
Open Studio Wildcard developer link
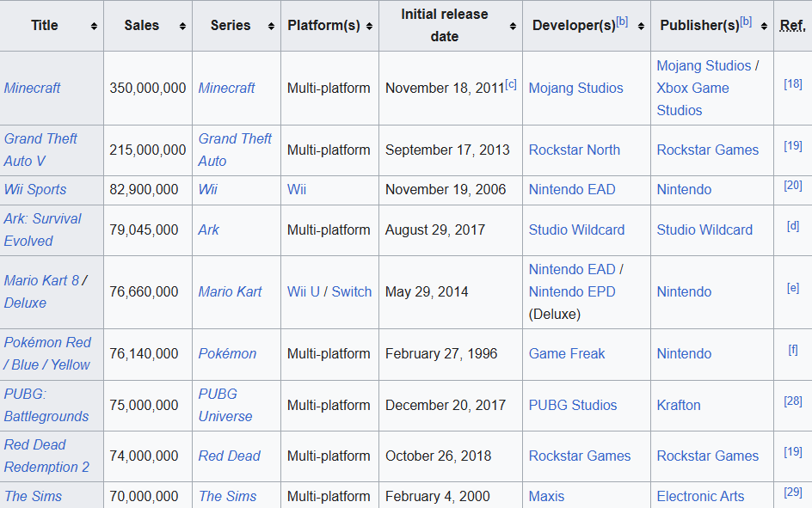(576, 230)
